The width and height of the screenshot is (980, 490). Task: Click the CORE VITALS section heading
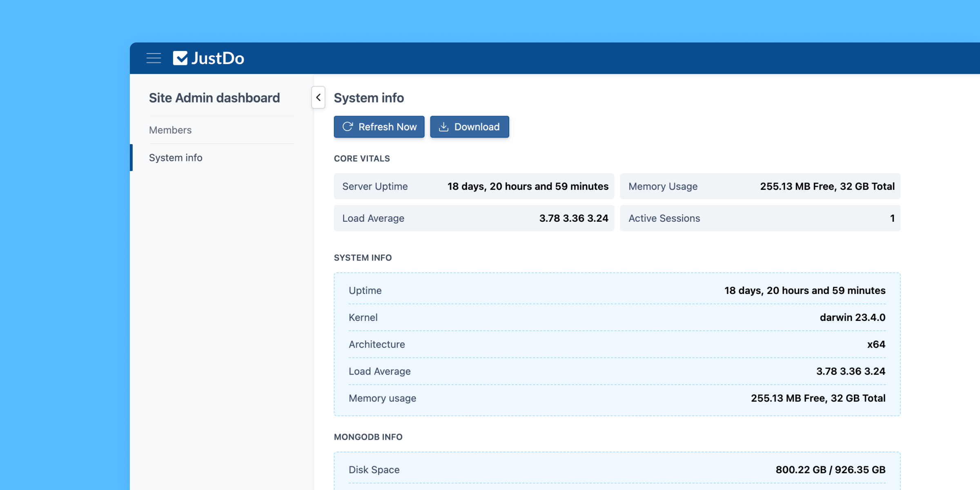tap(362, 158)
